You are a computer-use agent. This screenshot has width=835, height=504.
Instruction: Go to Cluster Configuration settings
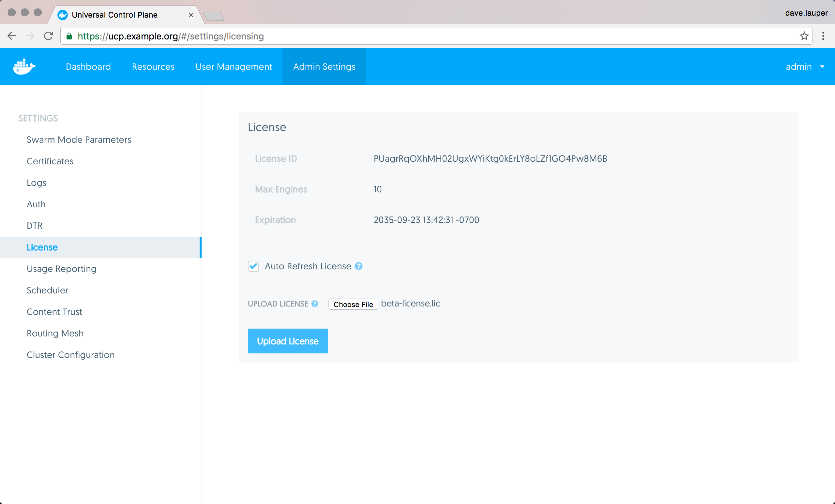70,355
